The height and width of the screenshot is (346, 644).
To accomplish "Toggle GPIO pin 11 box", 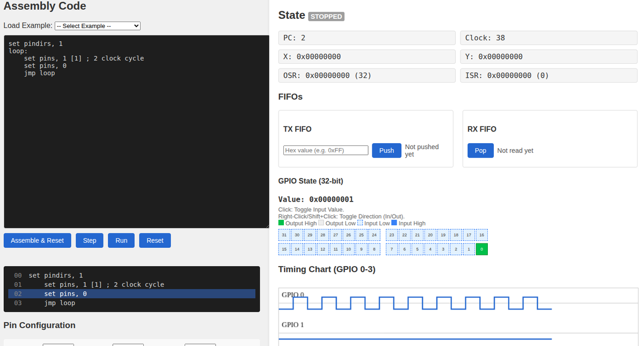I will (335, 249).
